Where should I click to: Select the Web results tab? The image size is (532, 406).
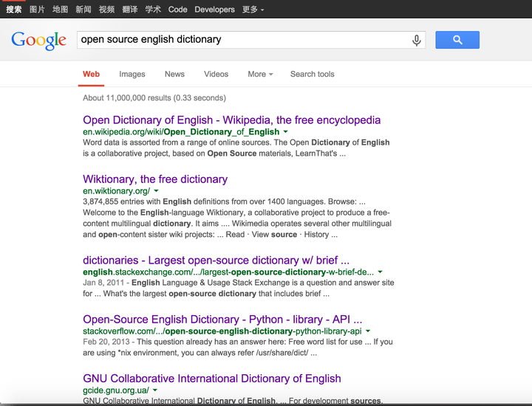(x=92, y=75)
